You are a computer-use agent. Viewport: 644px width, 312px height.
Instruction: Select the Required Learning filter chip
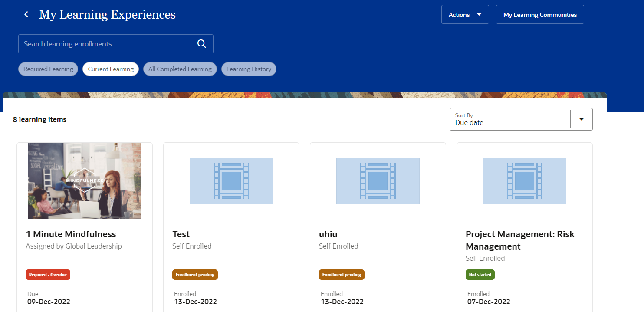[48, 69]
